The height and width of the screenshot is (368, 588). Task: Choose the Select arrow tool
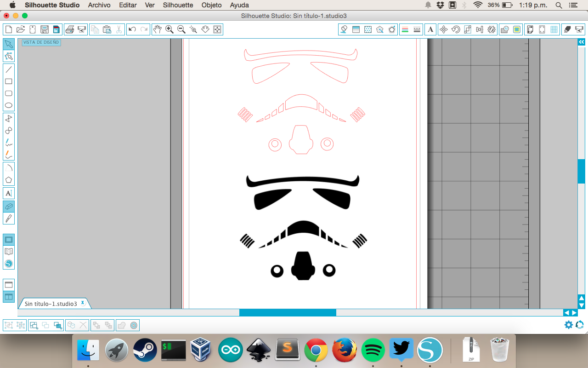click(x=9, y=44)
